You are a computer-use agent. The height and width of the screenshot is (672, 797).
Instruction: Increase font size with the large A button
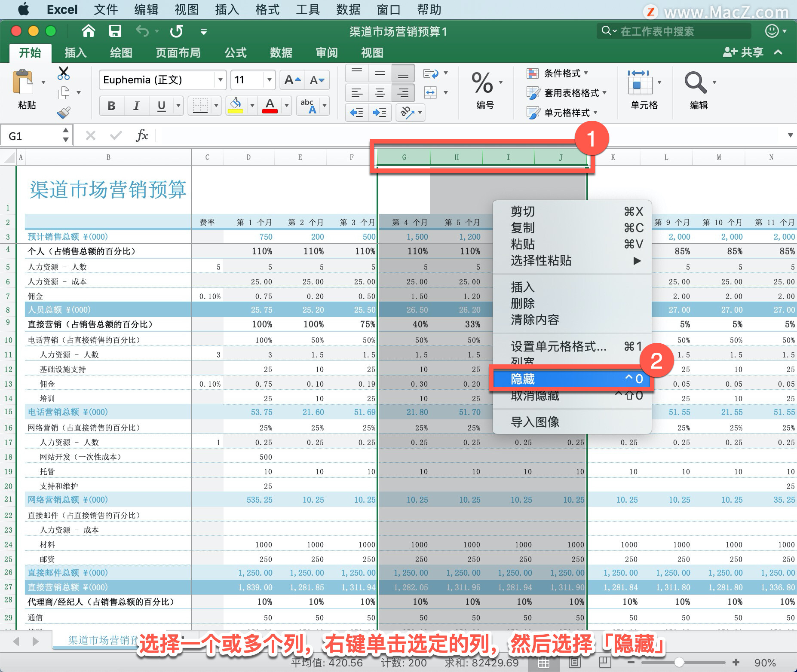tap(292, 80)
